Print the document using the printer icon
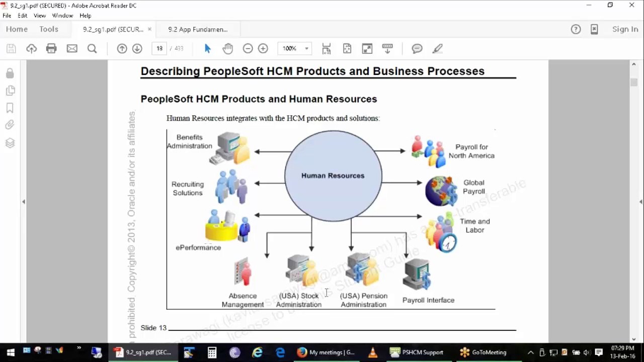644x362 pixels. [x=51, y=49]
